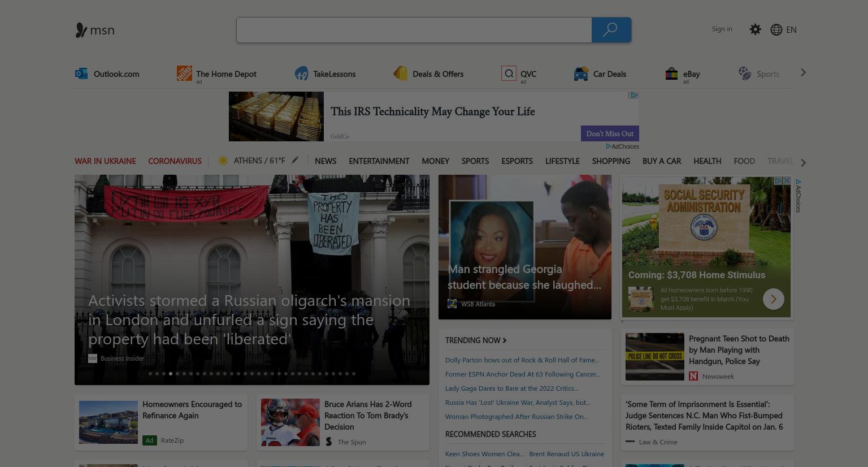Expand shortcuts row with right chevron
The image size is (868, 467).
coord(803,72)
